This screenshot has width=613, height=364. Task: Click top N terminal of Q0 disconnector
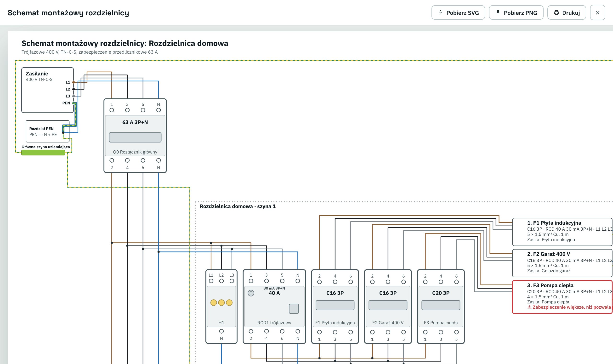[x=159, y=110]
